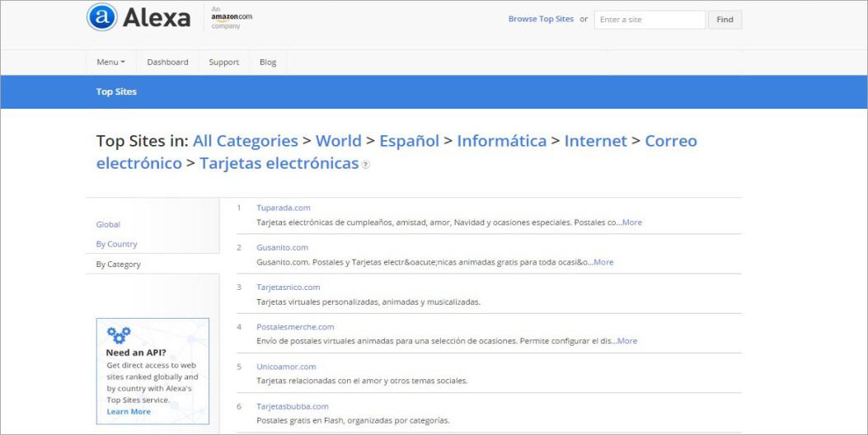The height and width of the screenshot is (435, 868).
Task: Open the Tarjetasnico.com site link
Action: [x=289, y=288]
